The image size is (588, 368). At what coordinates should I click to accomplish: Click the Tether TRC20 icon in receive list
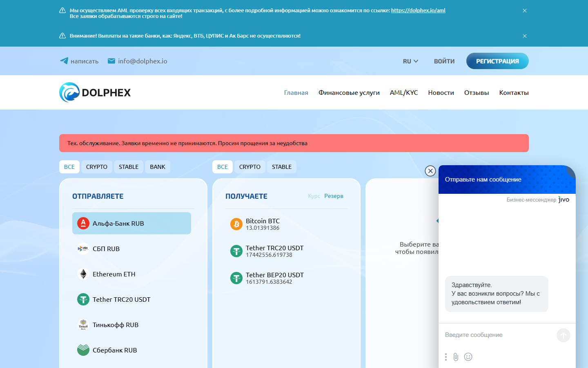click(236, 251)
